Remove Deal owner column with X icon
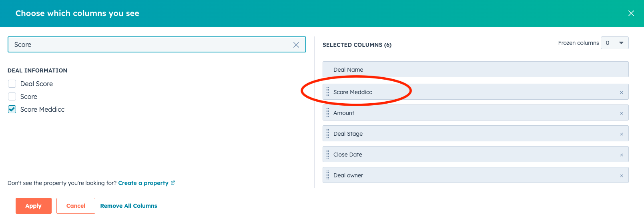This screenshot has height=221, width=644. click(x=621, y=176)
